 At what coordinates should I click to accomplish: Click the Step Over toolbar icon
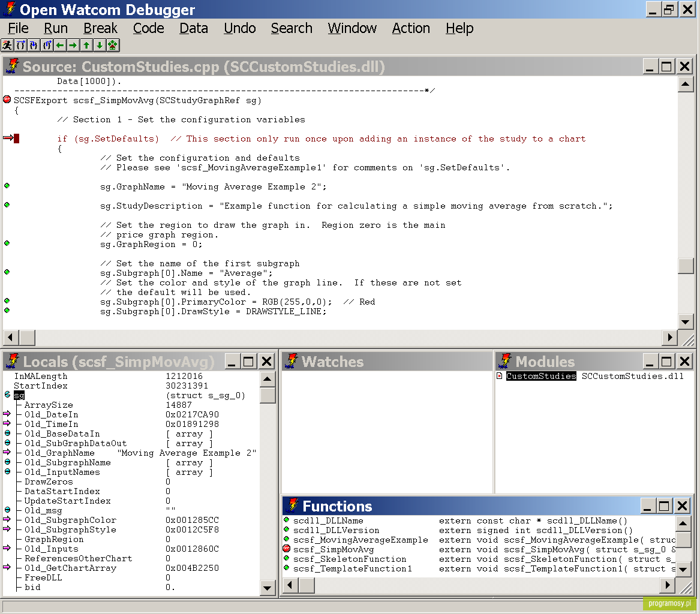[20, 45]
